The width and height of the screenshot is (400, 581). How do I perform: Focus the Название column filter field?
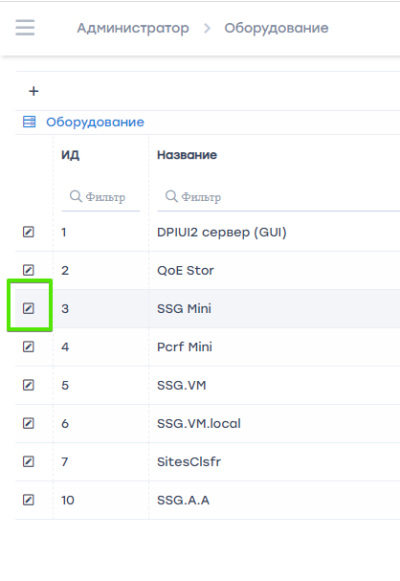pyautogui.click(x=279, y=197)
